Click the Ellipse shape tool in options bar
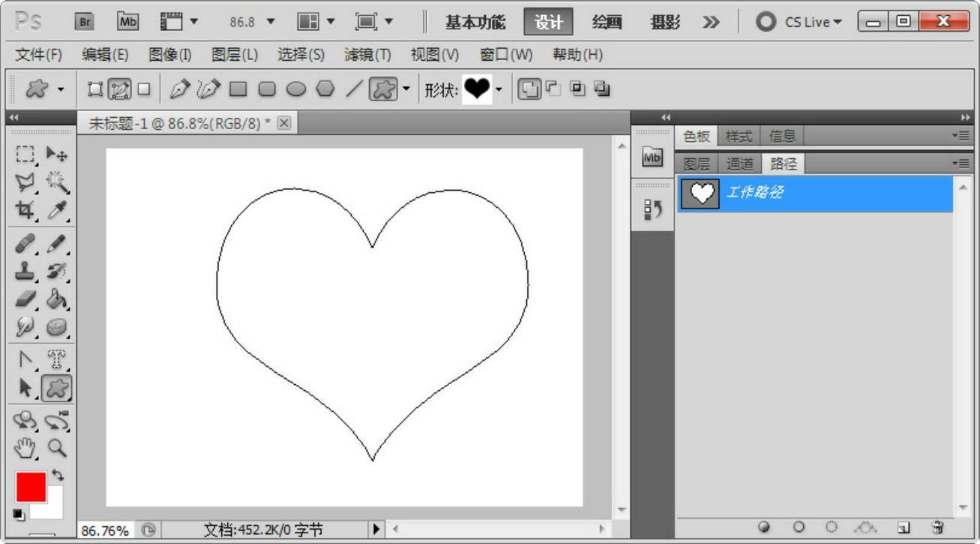The image size is (980, 544). pyautogui.click(x=296, y=89)
